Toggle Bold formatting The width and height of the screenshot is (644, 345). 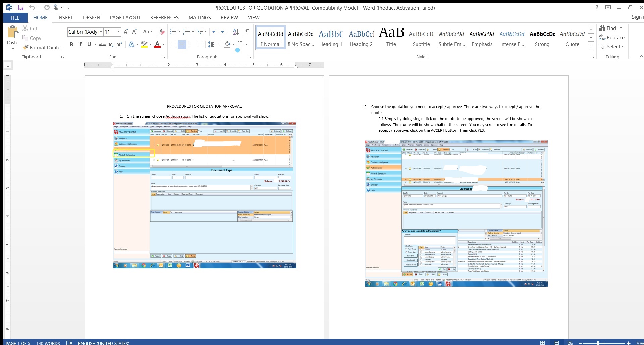(x=71, y=44)
